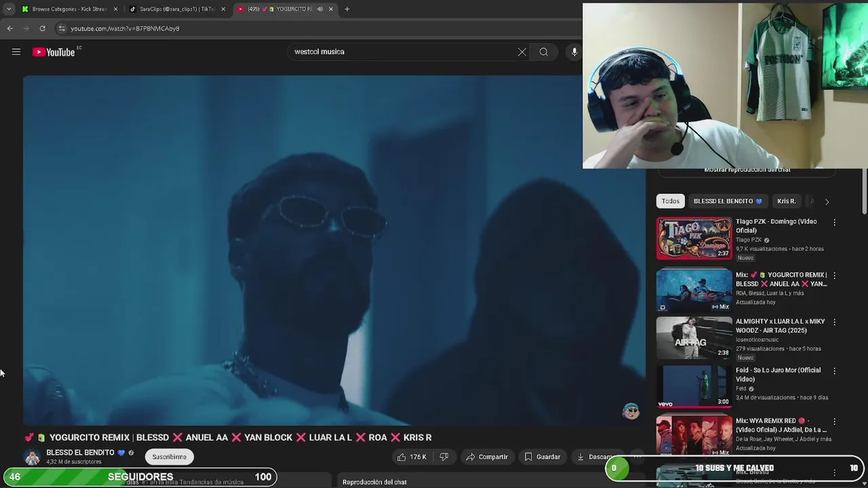The image size is (868, 488).
Task: Like the video with thumbs up
Action: pos(412,457)
